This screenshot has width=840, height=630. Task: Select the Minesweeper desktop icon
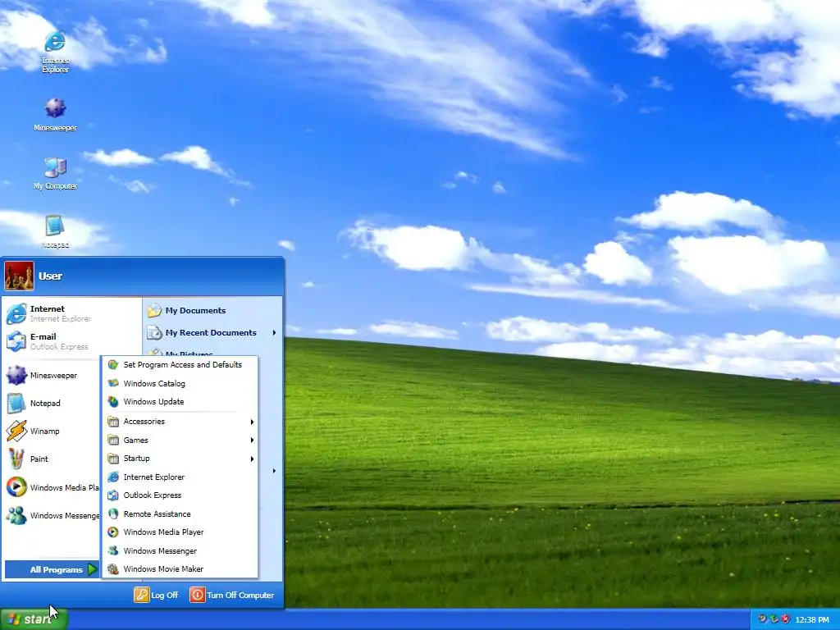click(x=55, y=114)
